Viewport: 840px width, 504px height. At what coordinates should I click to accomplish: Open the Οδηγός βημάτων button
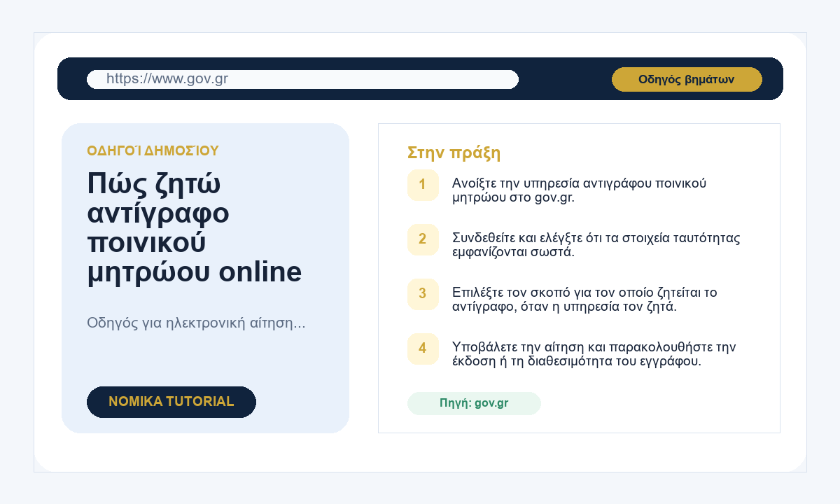687,79
